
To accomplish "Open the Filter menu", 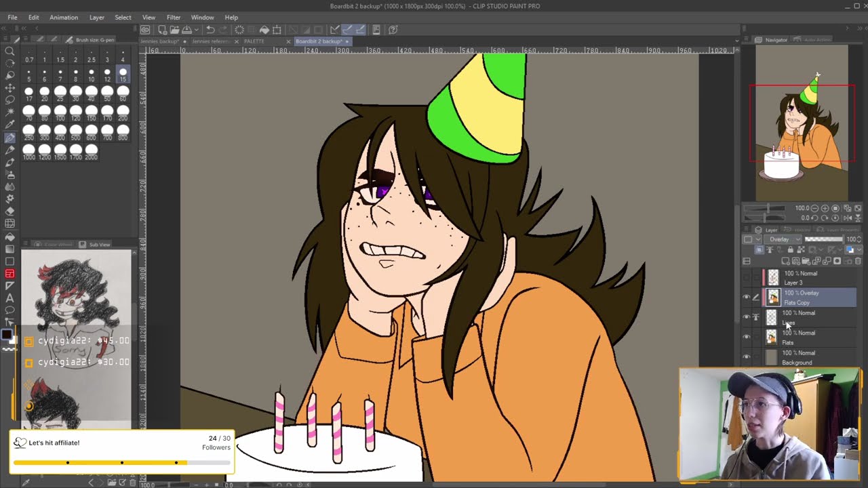I will 174,17.
